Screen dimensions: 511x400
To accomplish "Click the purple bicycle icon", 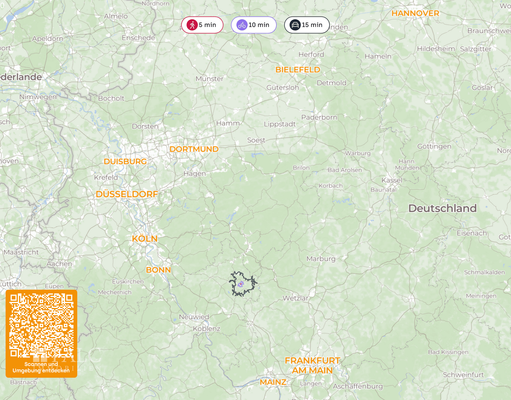I will (242, 25).
